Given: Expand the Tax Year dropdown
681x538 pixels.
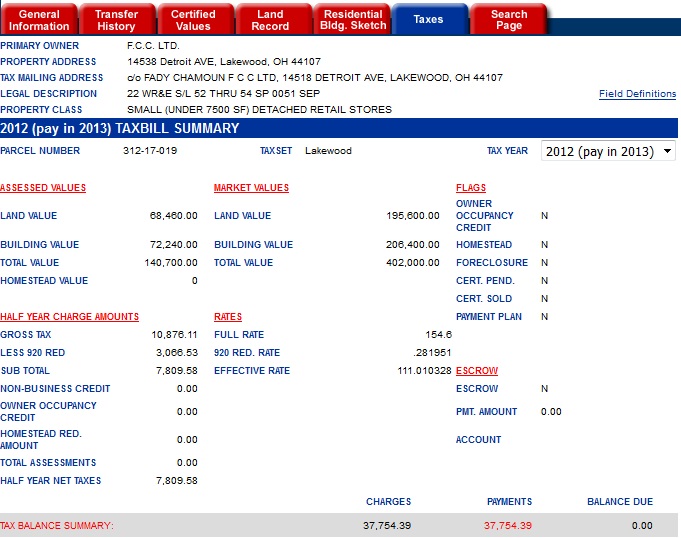Looking at the screenshot, I should (x=608, y=151).
